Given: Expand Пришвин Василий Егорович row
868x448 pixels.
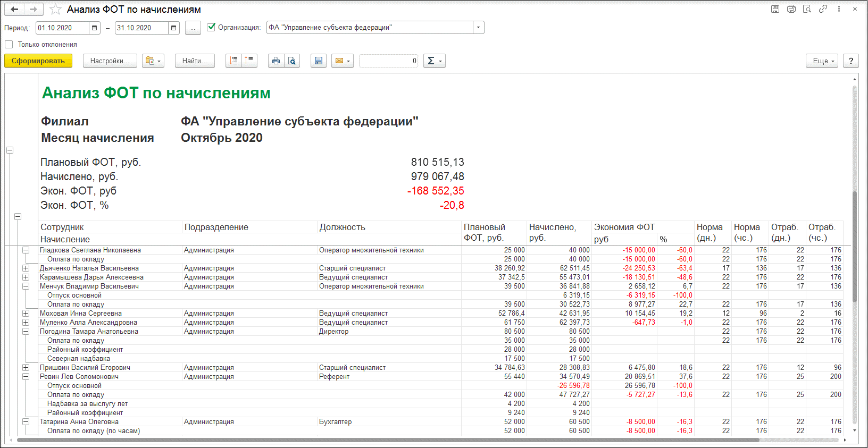Looking at the screenshot, I should [x=26, y=367].
